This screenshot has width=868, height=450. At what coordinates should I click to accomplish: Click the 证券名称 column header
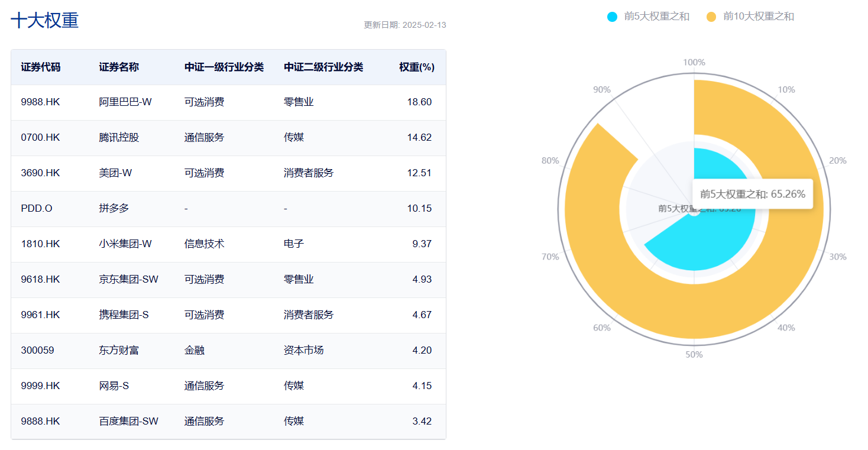(x=119, y=67)
